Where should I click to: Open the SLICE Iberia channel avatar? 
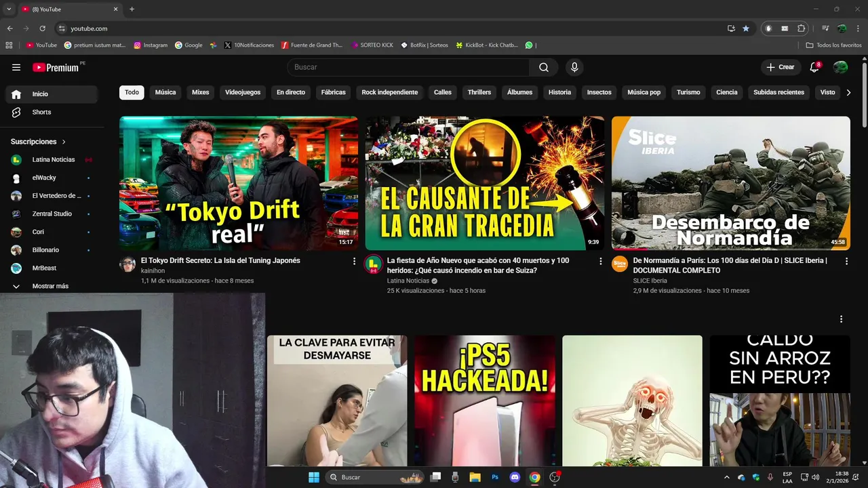pyautogui.click(x=620, y=264)
